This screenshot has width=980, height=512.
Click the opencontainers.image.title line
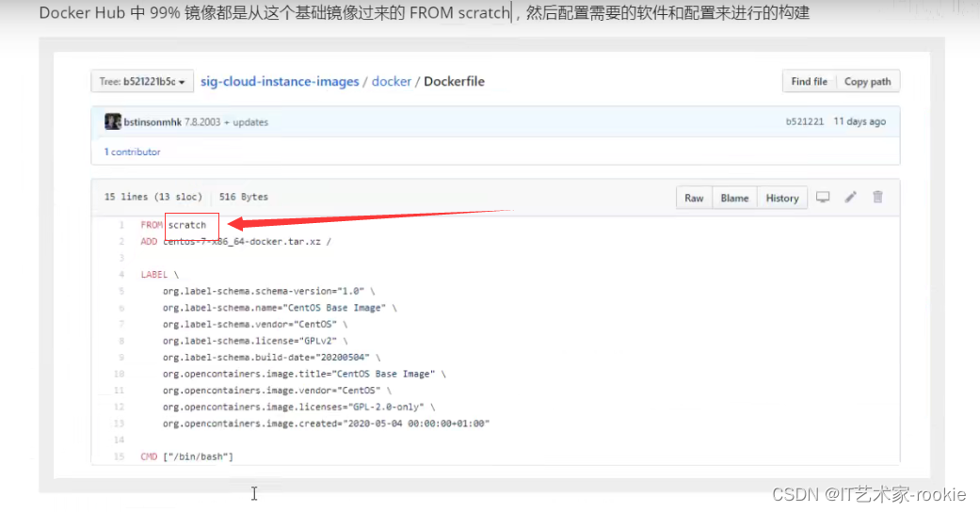(x=304, y=374)
